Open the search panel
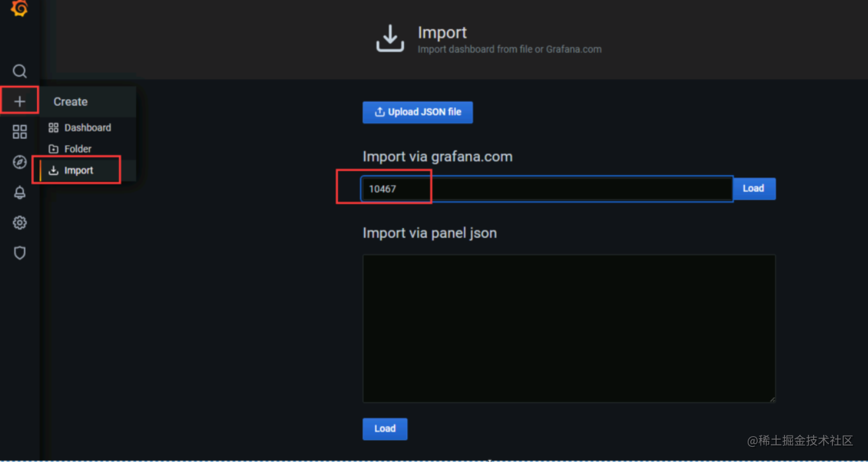This screenshot has height=462, width=868. pyautogui.click(x=19, y=71)
